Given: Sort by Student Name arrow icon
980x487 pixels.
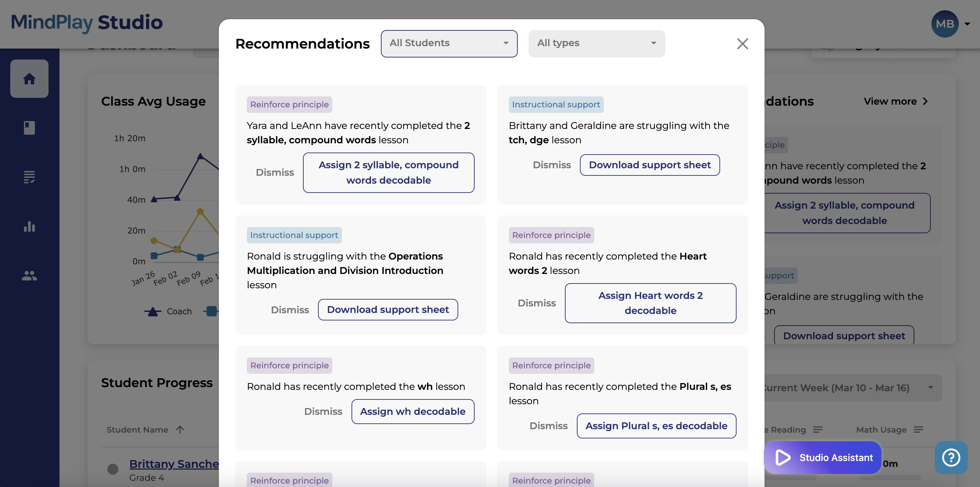Looking at the screenshot, I should pyautogui.click(x=180, y=430).
